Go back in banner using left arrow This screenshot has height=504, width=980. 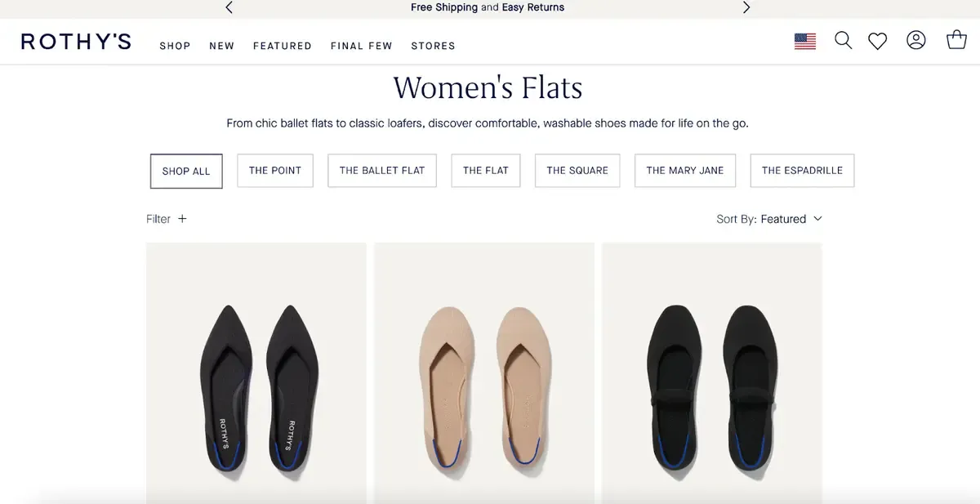coord(229,7)
